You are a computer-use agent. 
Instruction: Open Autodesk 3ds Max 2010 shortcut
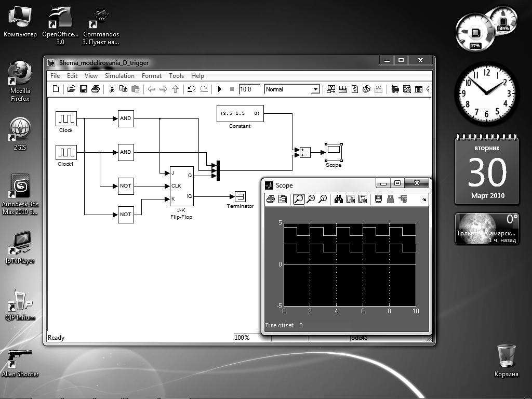pyautogui.click(x=20, y=194)
